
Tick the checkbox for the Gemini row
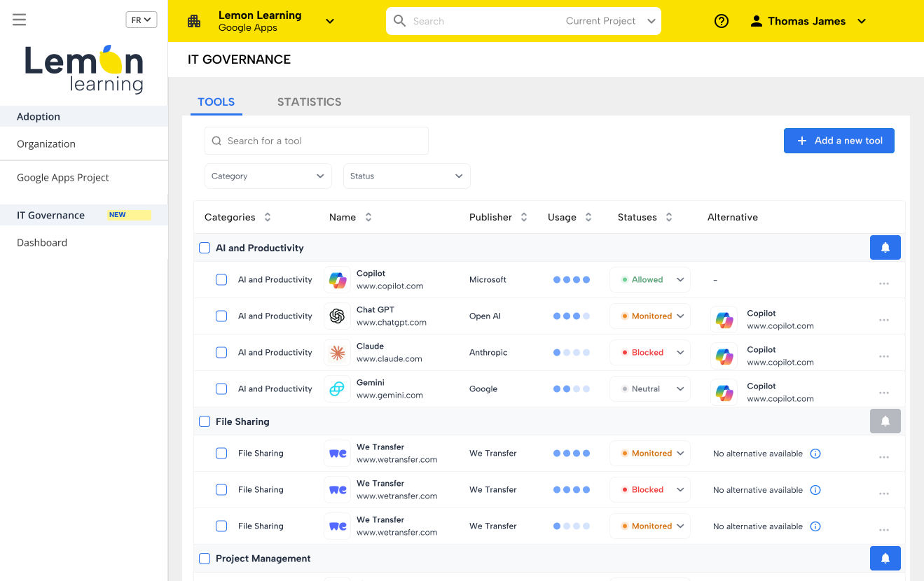click(x=221, y=389)
